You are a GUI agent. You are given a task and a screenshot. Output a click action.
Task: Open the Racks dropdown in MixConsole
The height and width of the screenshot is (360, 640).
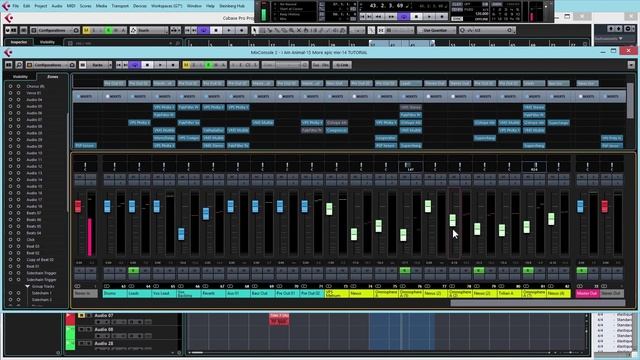point(97,65)
